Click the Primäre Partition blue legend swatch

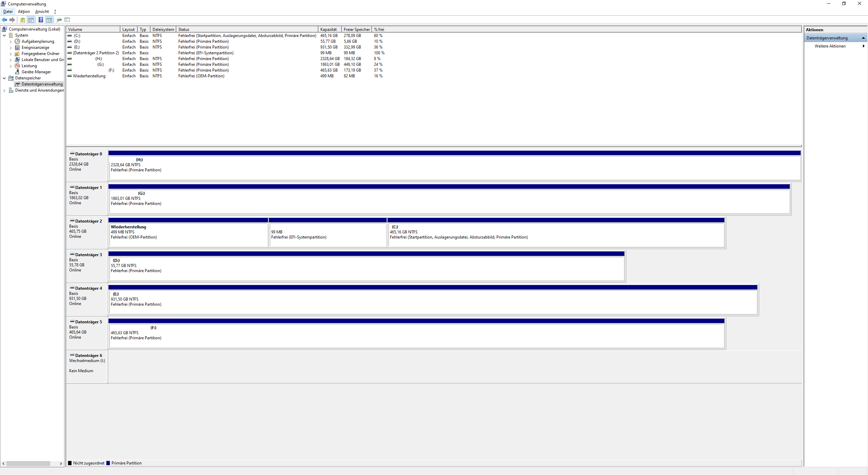108,463
